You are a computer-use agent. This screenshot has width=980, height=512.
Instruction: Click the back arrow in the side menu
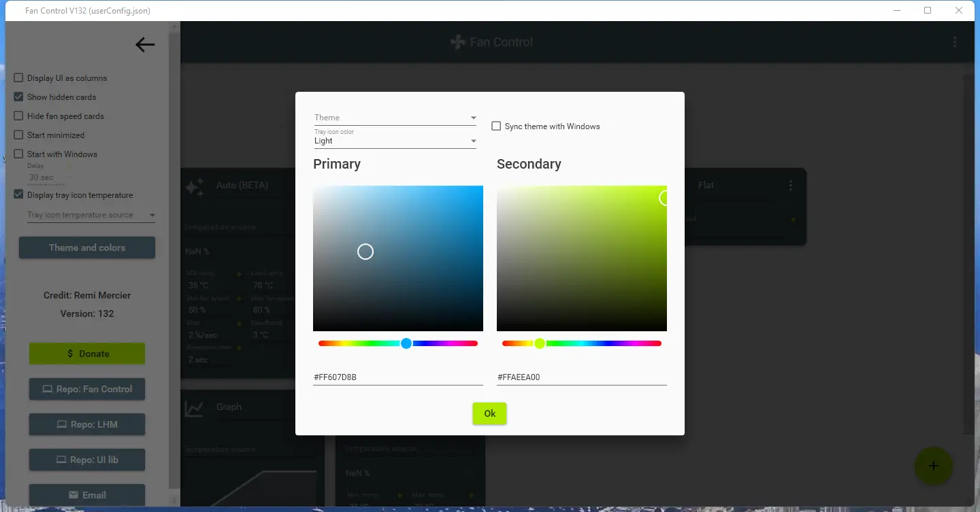145,45
